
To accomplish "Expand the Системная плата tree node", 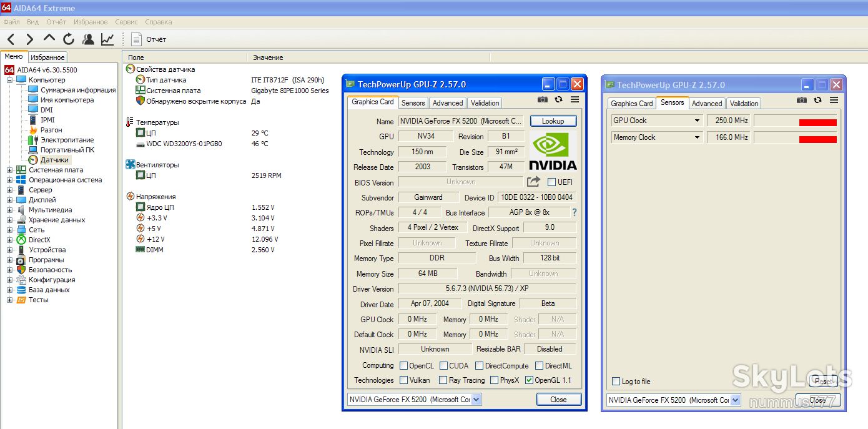I will [x=9, y=170].
